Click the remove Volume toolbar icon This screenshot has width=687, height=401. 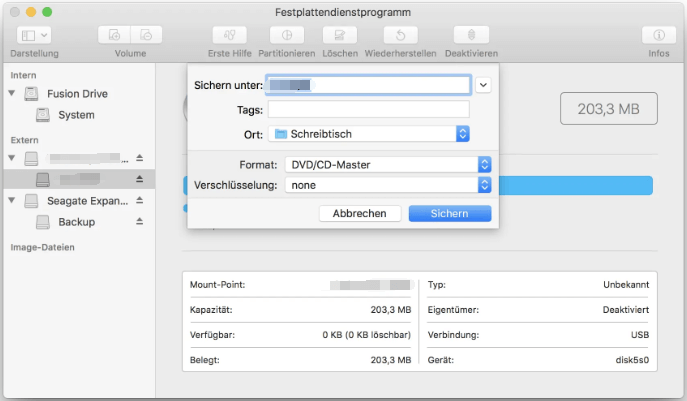click(146, 35)
